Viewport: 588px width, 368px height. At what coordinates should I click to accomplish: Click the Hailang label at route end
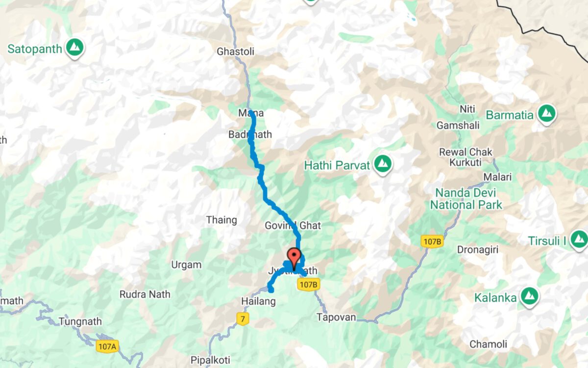pos(258,302)
